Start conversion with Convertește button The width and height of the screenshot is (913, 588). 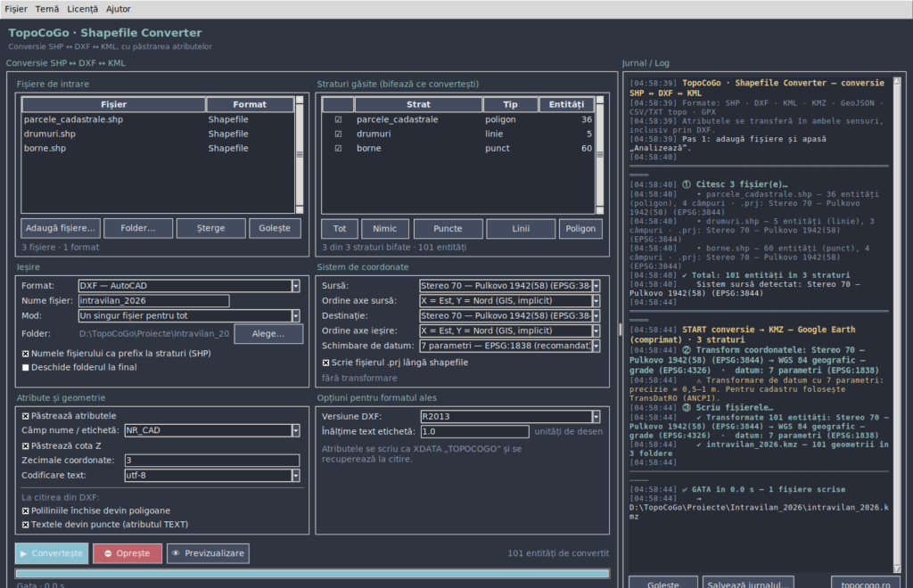pos(52,553)
